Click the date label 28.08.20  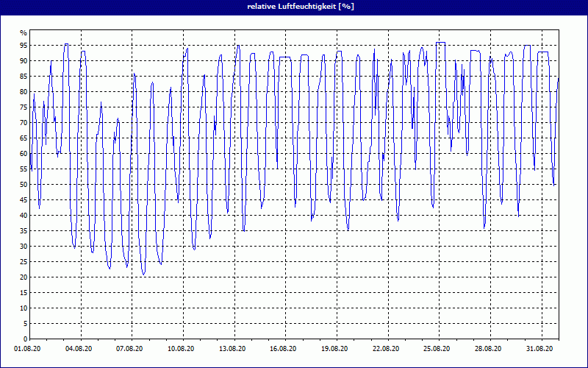coord(488,349)
